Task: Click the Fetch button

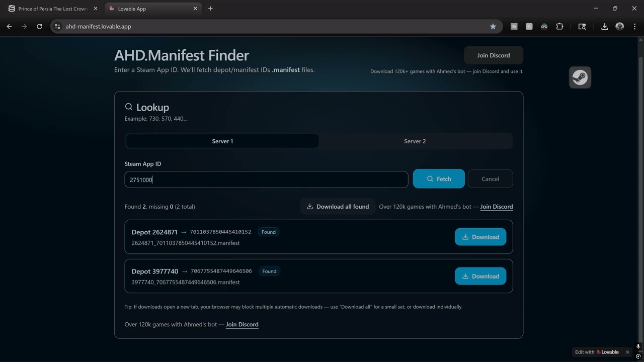Action: tap(439, 179)
